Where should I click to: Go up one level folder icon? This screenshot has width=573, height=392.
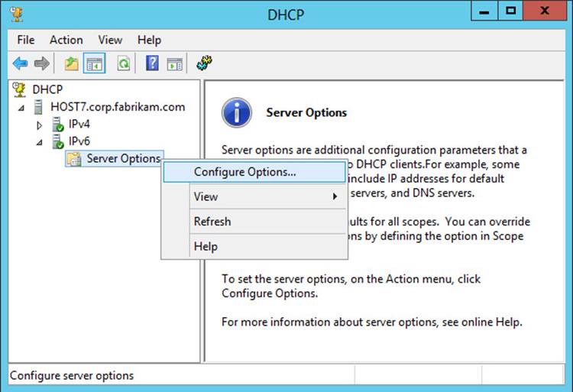click(72, 63)
